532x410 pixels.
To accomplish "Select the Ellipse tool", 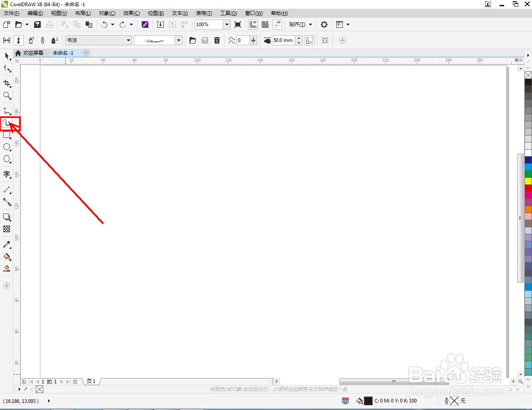I will 7,147.
